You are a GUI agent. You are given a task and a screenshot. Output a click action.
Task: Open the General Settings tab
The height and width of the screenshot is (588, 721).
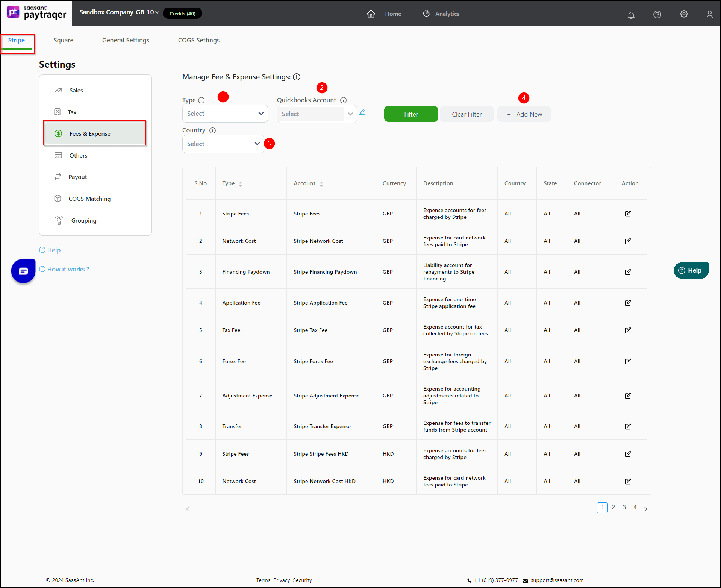[x=126, y=40]
